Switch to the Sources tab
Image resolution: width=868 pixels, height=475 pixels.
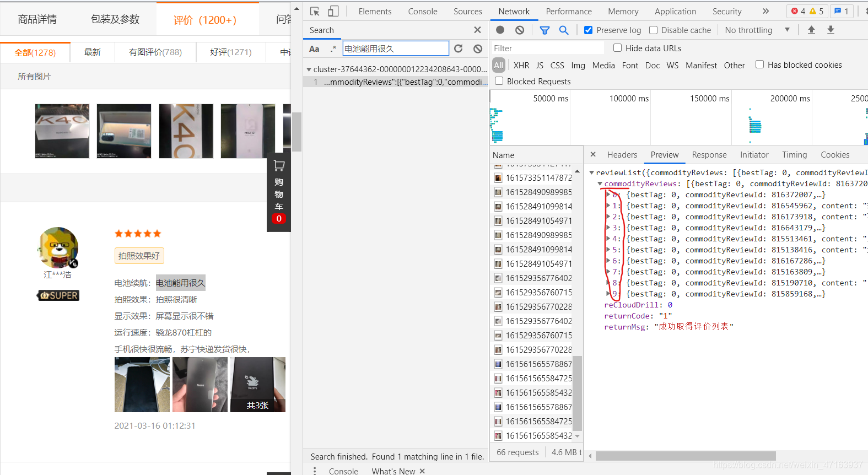(x=468, y=11)
